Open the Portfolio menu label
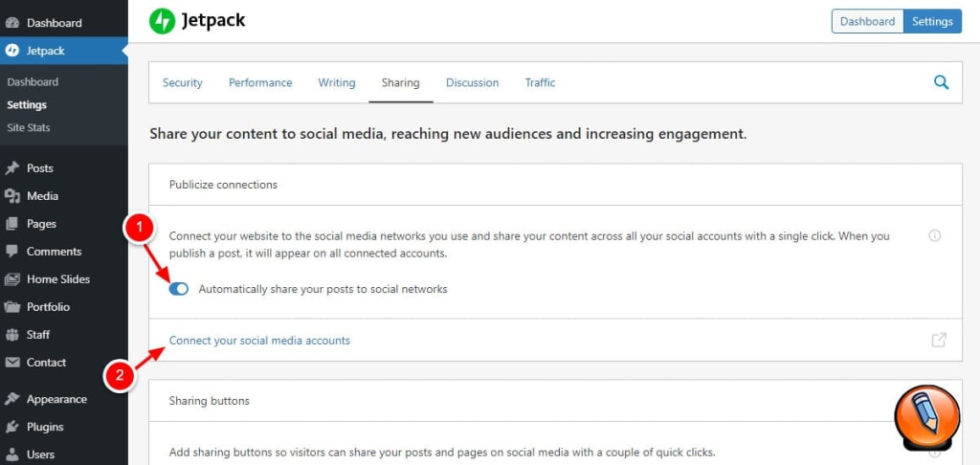 (48, 307)
